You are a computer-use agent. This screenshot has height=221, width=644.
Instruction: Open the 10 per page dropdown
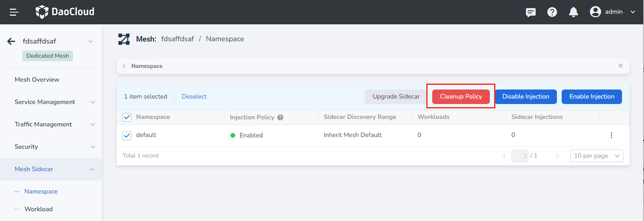tap(596, 156)
